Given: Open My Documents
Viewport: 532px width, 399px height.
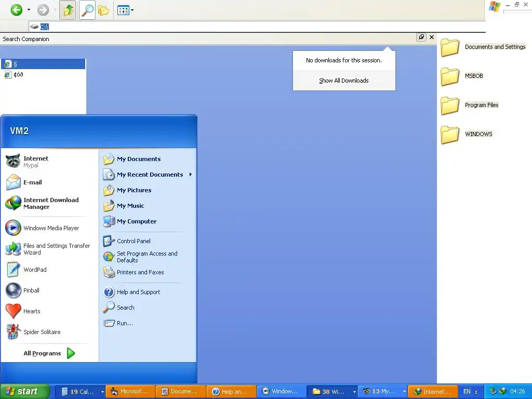Looking at the screenshot, I should [148, 159].
